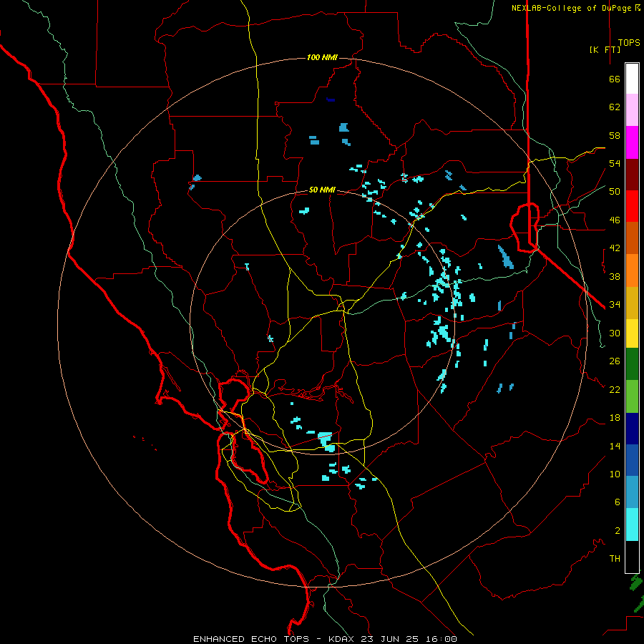This screenshot has height=644, width=644.
Task: Click the dark red 54 kft legend swatch
Action: [x=632, y=175]
